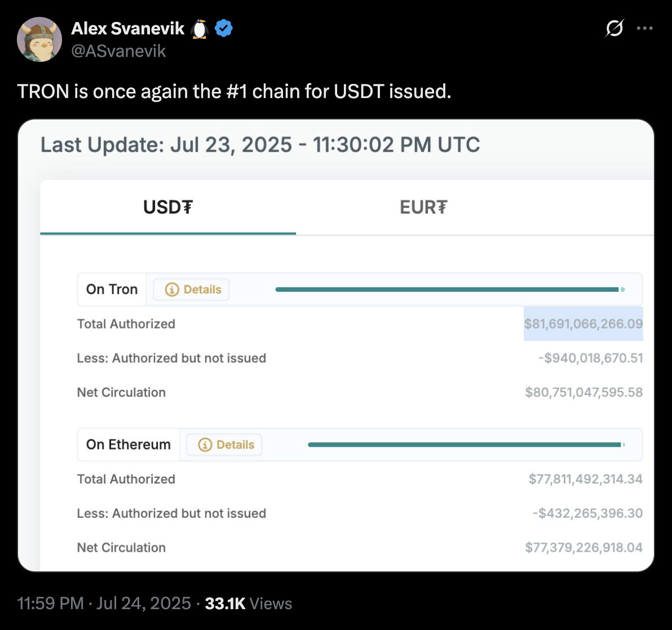Screen dimensions: 672x630
Task: Click the info icon in Ethereum Details
Action: (x=205, y=445)
